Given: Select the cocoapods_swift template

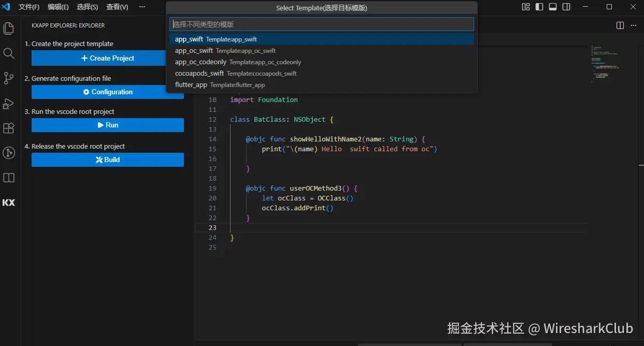Looking at the screenshot, I should [322, 74].
